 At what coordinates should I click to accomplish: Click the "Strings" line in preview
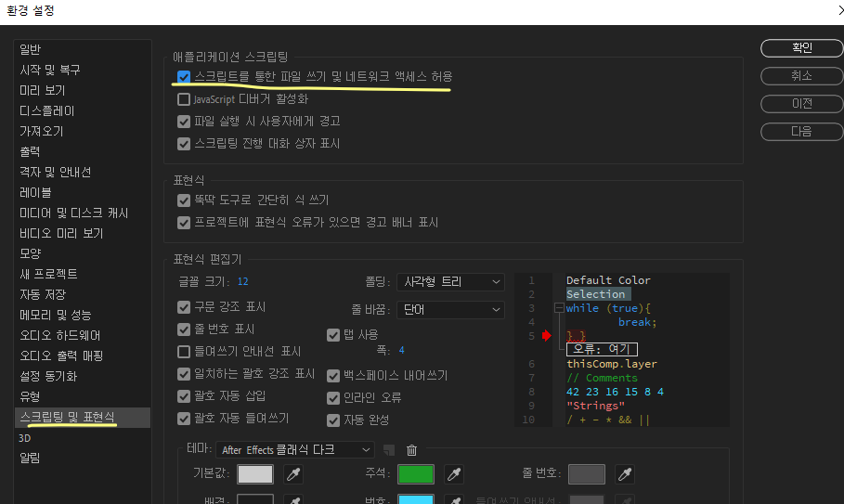click(x=595, y=406)
